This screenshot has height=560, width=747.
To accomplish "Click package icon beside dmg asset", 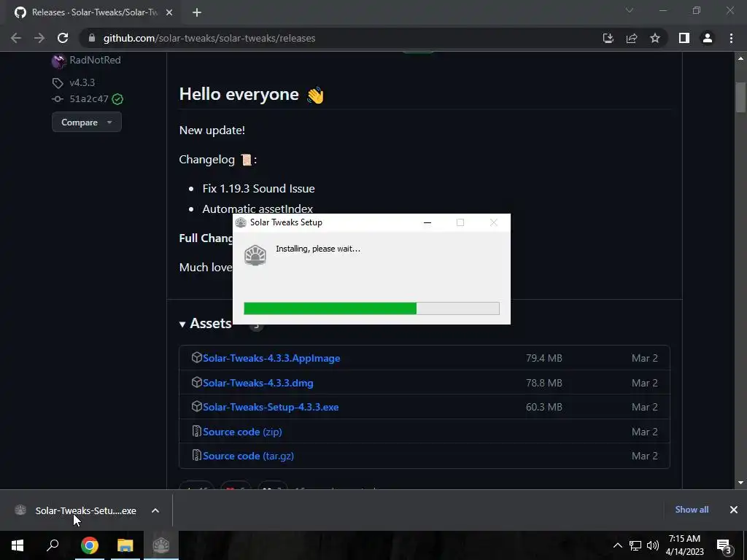I will (197, 382).
